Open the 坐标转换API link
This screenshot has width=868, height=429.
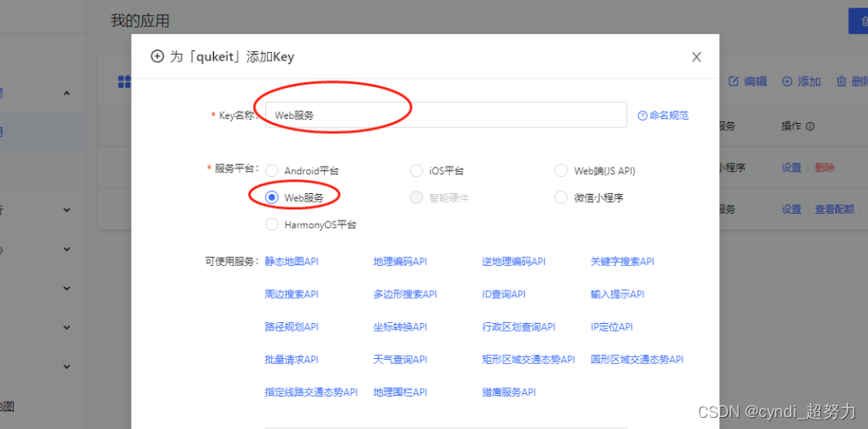tap(400, 326)
